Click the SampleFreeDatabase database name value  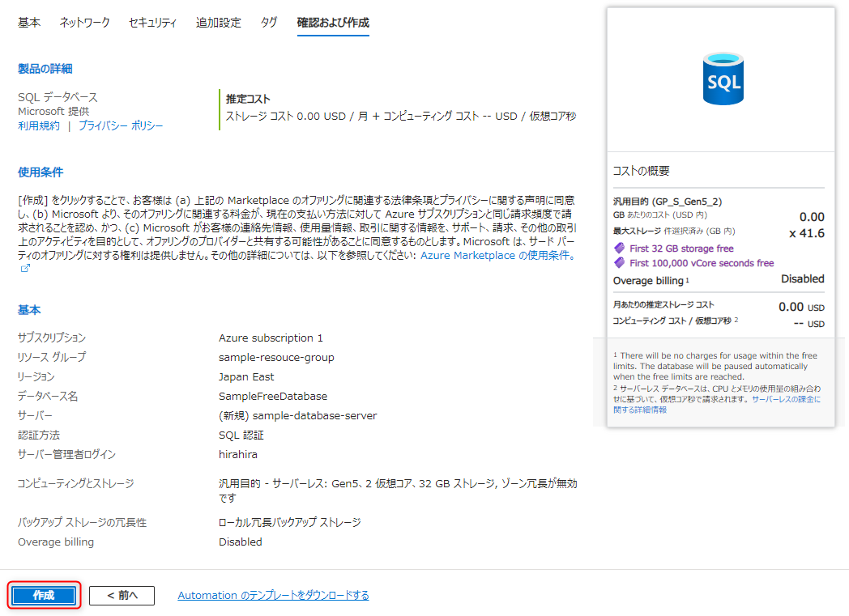[x=273, y=396]
